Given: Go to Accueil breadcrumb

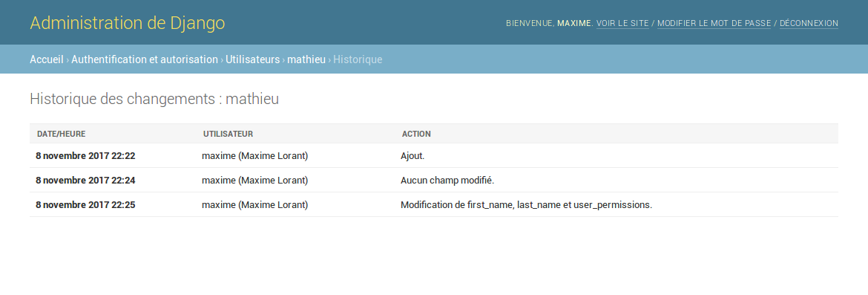Looking at the screenshot, I should 47,59.
